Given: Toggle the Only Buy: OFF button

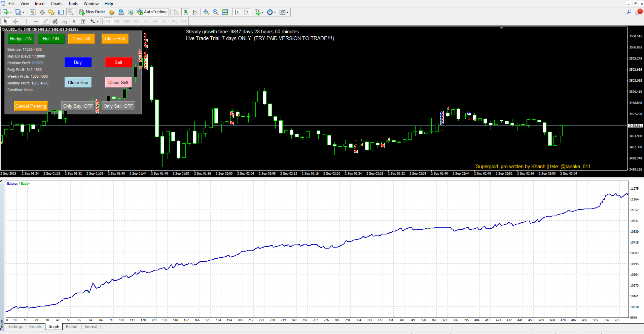Looking at the screenshot, I should [78, 106].
